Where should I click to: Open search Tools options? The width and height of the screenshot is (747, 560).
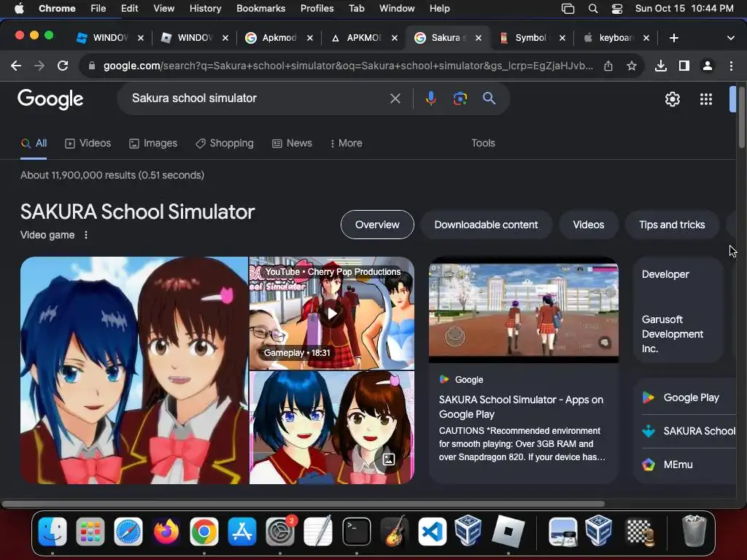[483, 144]
